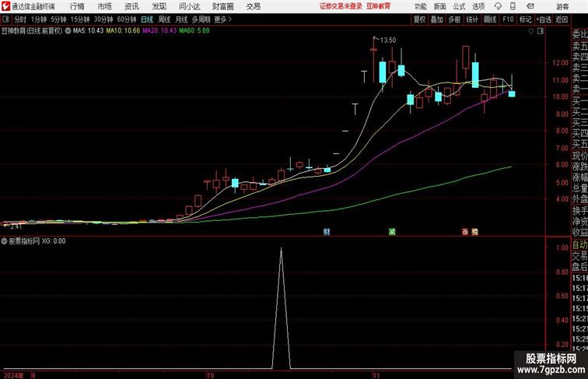This screenshot has width=588, height=379.
Task: Click the 2.41 low price label
Action: 16,226
